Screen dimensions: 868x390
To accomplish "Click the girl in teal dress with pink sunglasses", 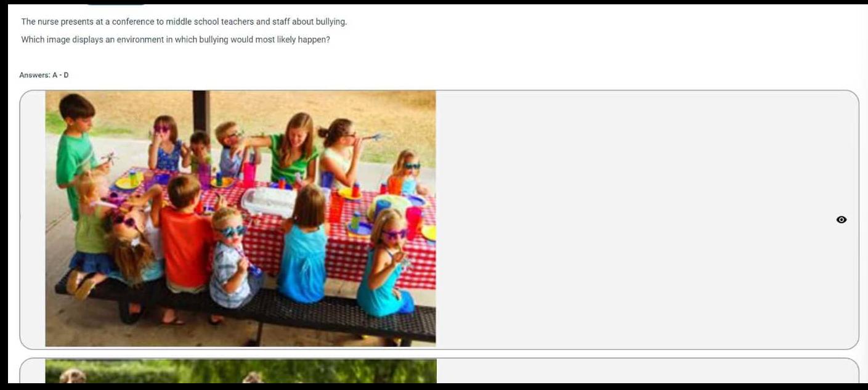I will (x=385, y=262).
